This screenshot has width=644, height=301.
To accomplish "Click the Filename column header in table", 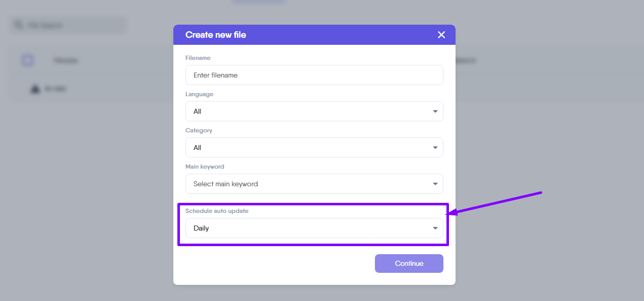I will (x=66, y=60).
